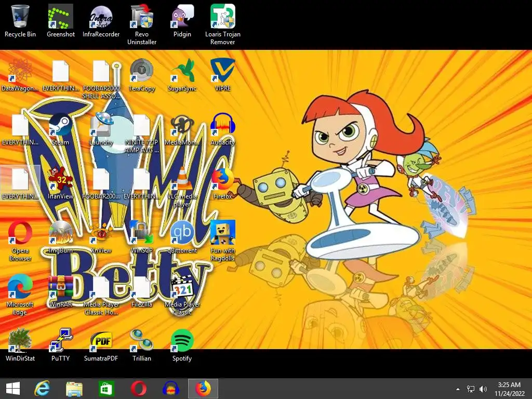The width and height of the screenshot is (532, 399).
Task: Select the FOOBAR2000 SHELL ASSO file
Action: coord(101,79)
